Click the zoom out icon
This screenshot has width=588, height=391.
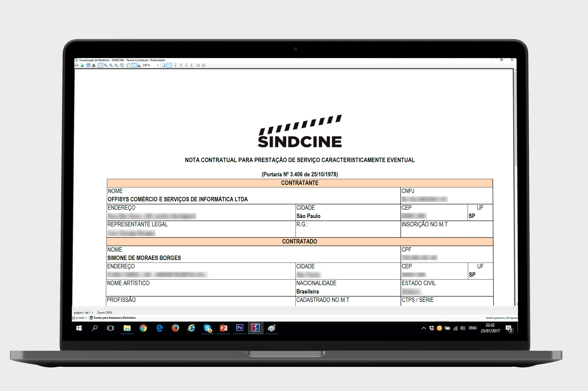[116, 65]
